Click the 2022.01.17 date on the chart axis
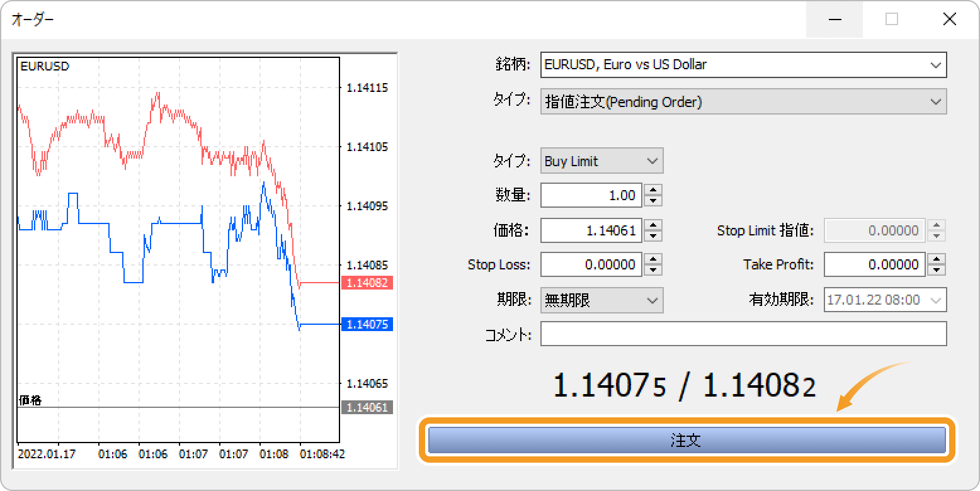Image resolution: width=980 pixels, height=491 pixels. (x=47, y=453)
